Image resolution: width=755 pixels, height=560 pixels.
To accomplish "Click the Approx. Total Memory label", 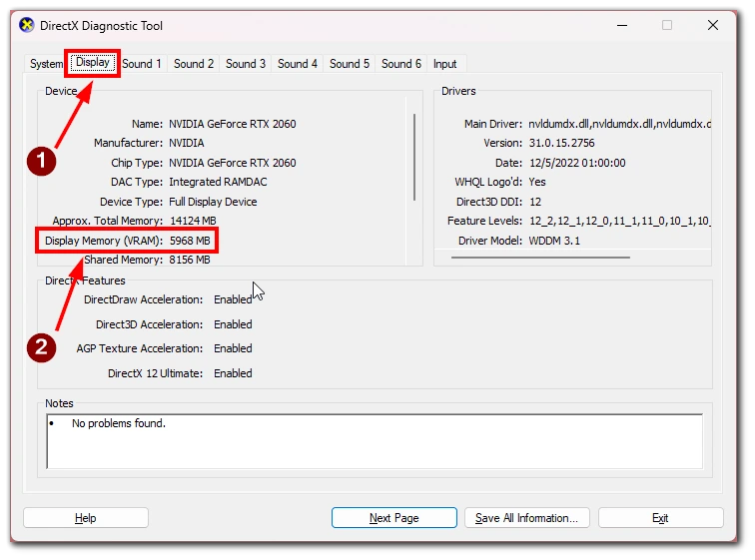I will [108, 221].
